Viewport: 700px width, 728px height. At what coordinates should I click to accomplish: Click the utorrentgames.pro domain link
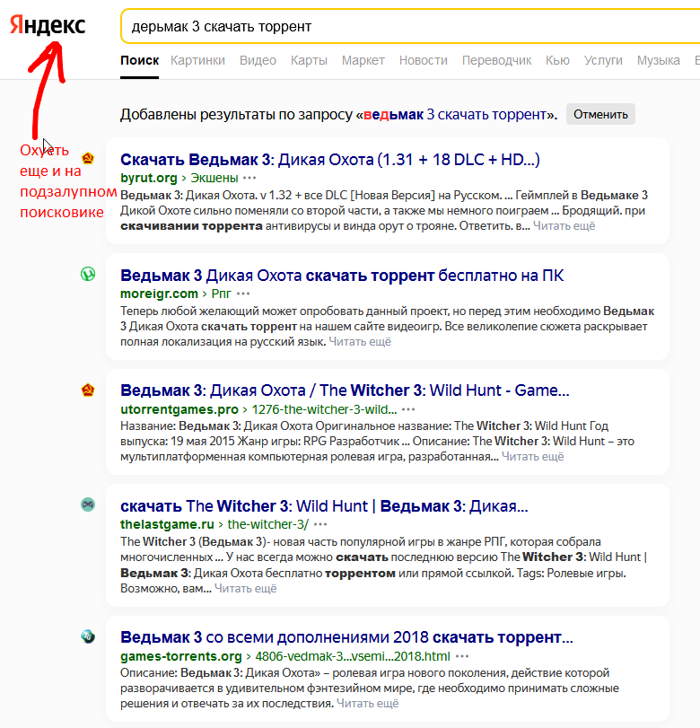click(x=179, y=409)
